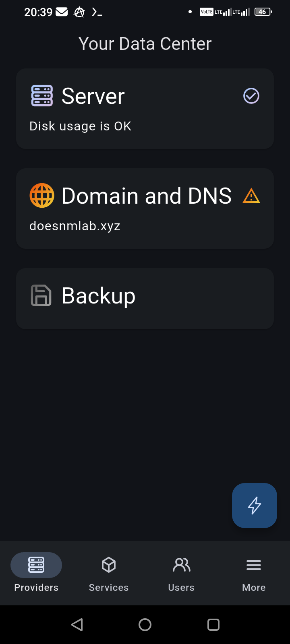Open the Server card title
This screenshot has height=644, width=290.
[x=93, y=96]
